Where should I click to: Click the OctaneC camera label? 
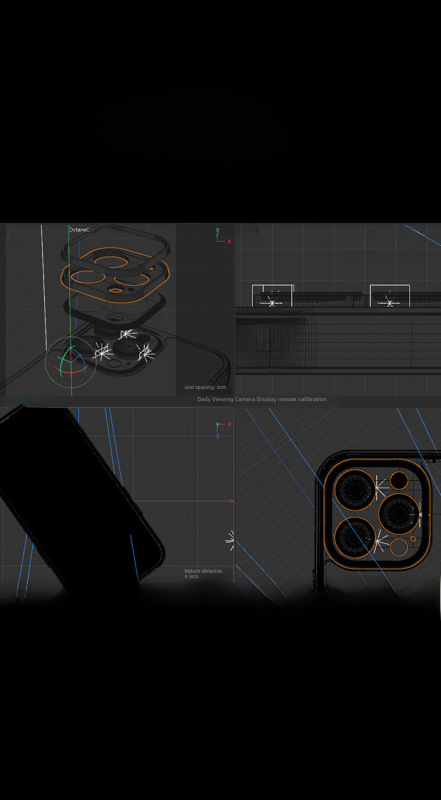click(79, 230)
